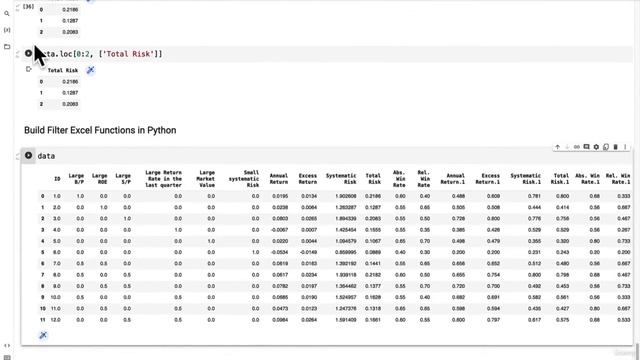640x360 pixels.
Task: Click the 'Rel. Win Rate.1' column header
Action: tap(618, 179)
